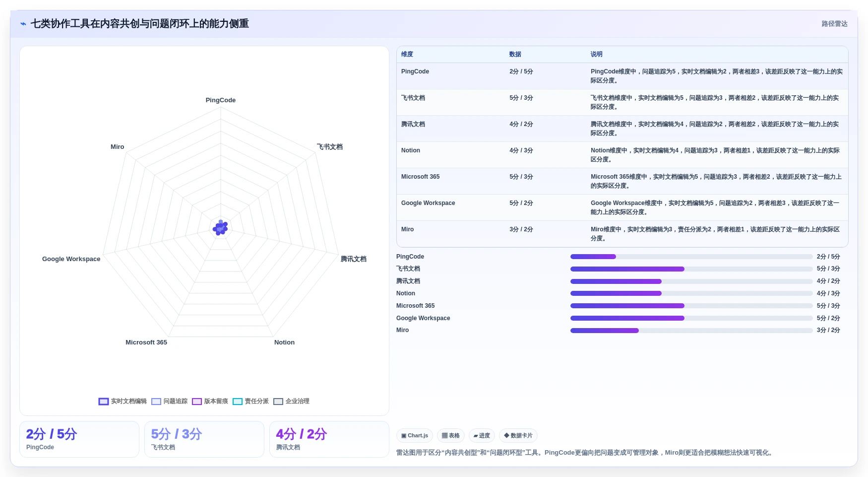Toggle the 实时文档编辑 legend series
868x477 pixels.
click(x=123, y=401)
